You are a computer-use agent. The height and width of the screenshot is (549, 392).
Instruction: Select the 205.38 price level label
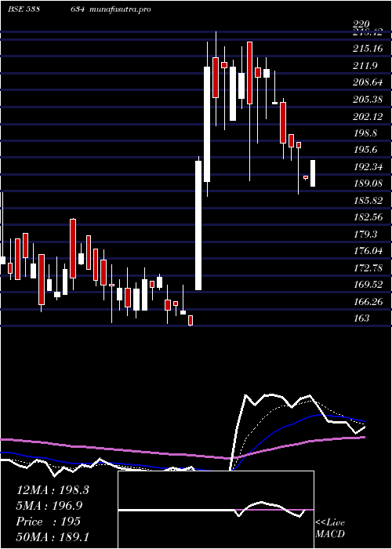(x=368, y=100)
